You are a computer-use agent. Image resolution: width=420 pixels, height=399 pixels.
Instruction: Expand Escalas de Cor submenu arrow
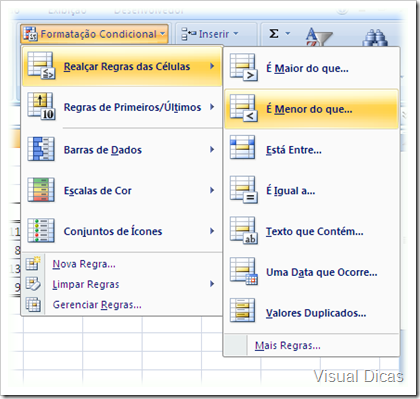212,190
